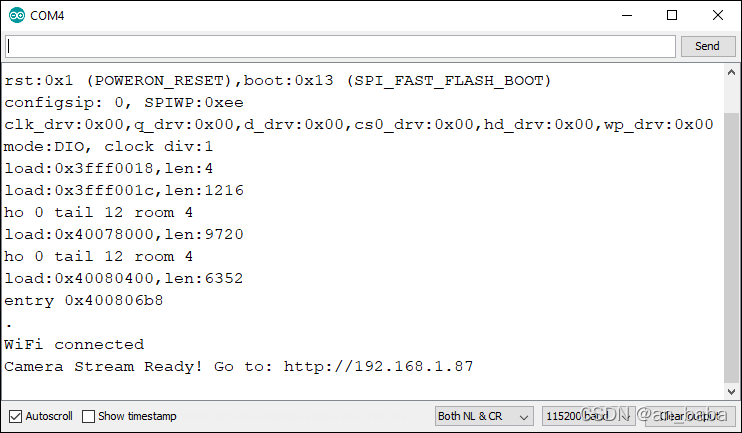Screen dimensions: 742x433
Task: Maximize the COM4 serial monitor window
Action: pyautogui.click(x=672, y=15)
